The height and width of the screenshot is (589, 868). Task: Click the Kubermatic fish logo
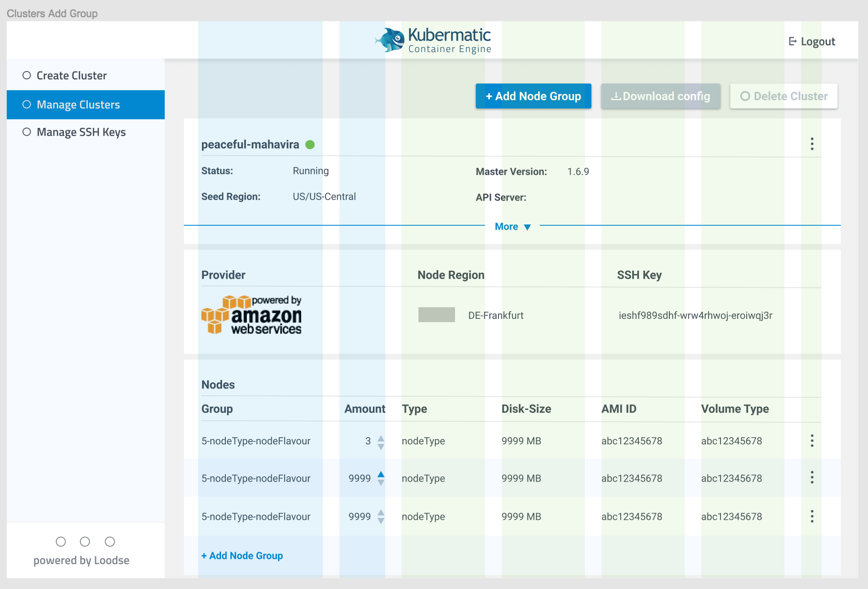pos(389,39)
